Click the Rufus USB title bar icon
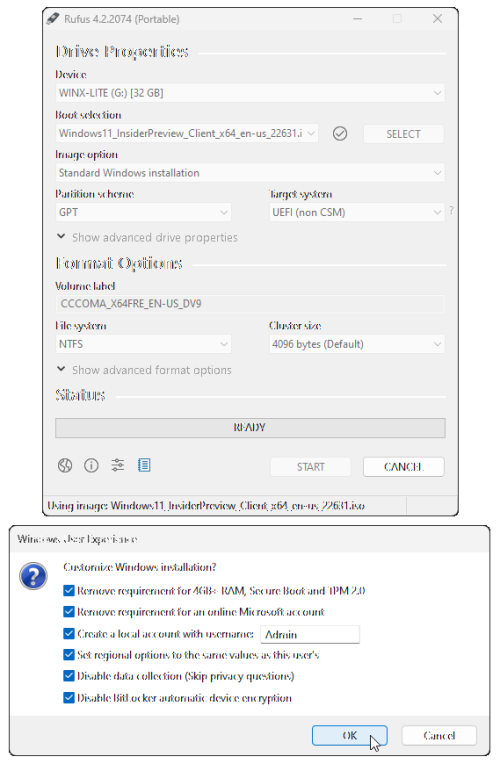500x764 pixels. (53, 19)
